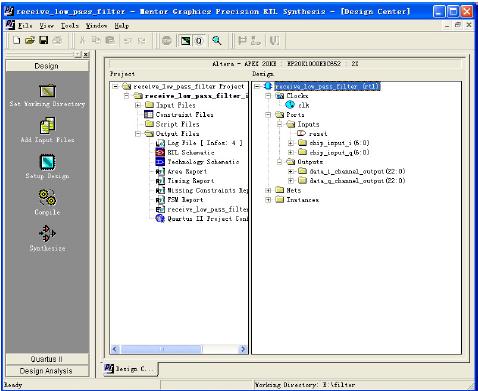
Task: Open the Setup Design icon
Action: point(47,162)
